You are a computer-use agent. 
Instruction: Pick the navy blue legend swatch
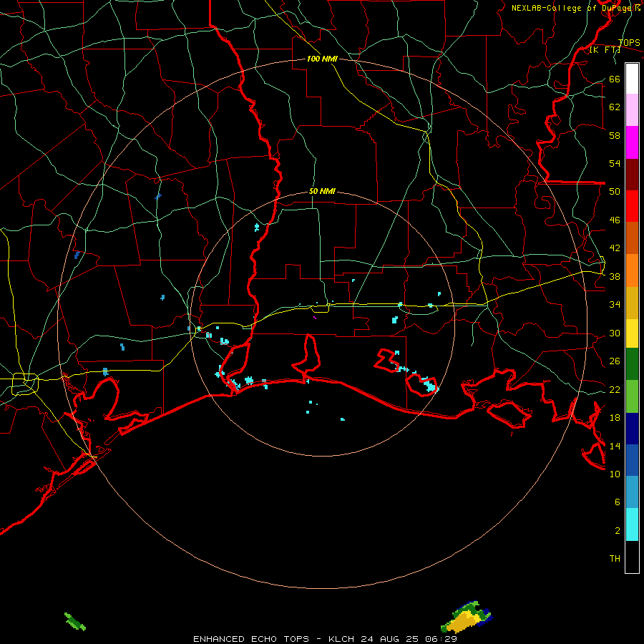coord(632,429)
